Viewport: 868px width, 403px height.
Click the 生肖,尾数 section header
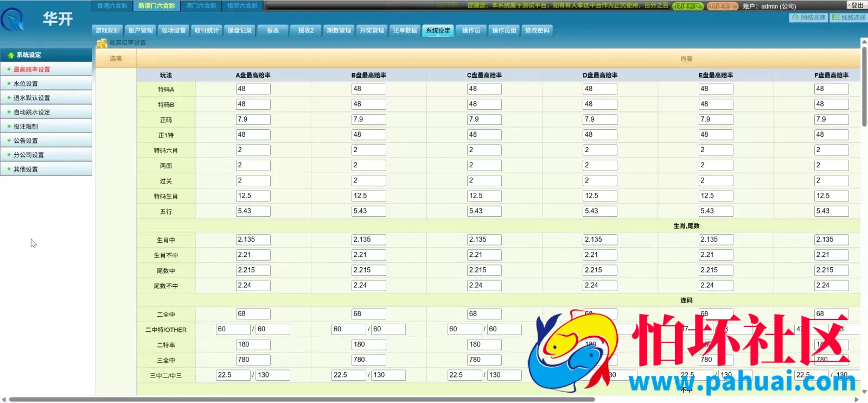(x=686, y=226)
